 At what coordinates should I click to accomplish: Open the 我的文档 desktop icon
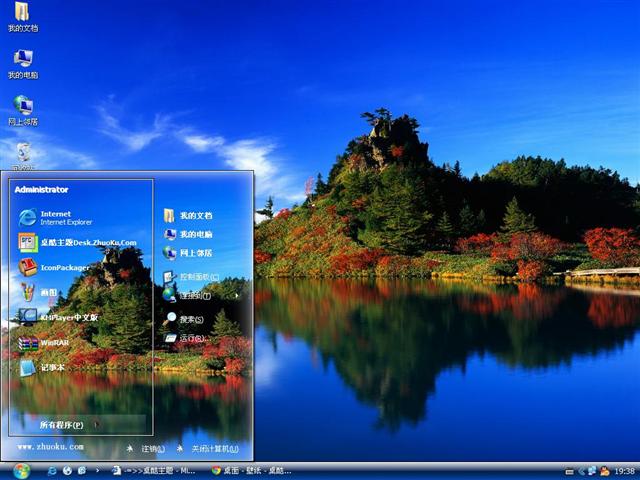click(x=22, y=17)
